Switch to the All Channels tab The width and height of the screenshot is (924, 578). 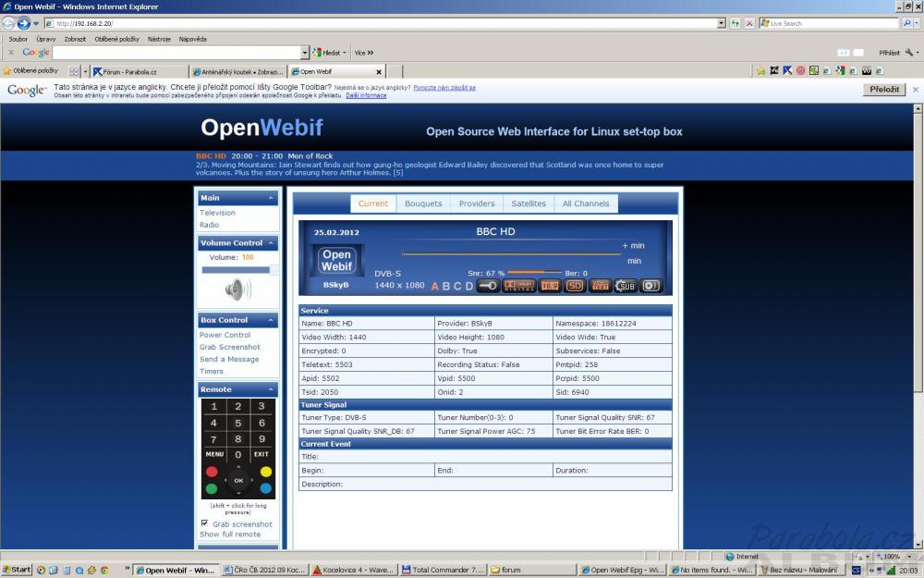(586, 203)
